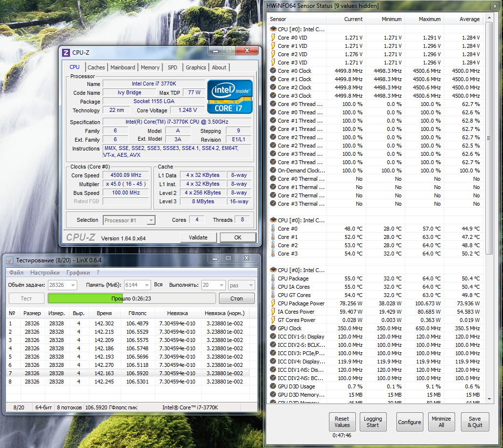The width and height of the screenshot is (503, 448).
Task: Click the Save & Quit button
Action: click(x=475, y=422)
